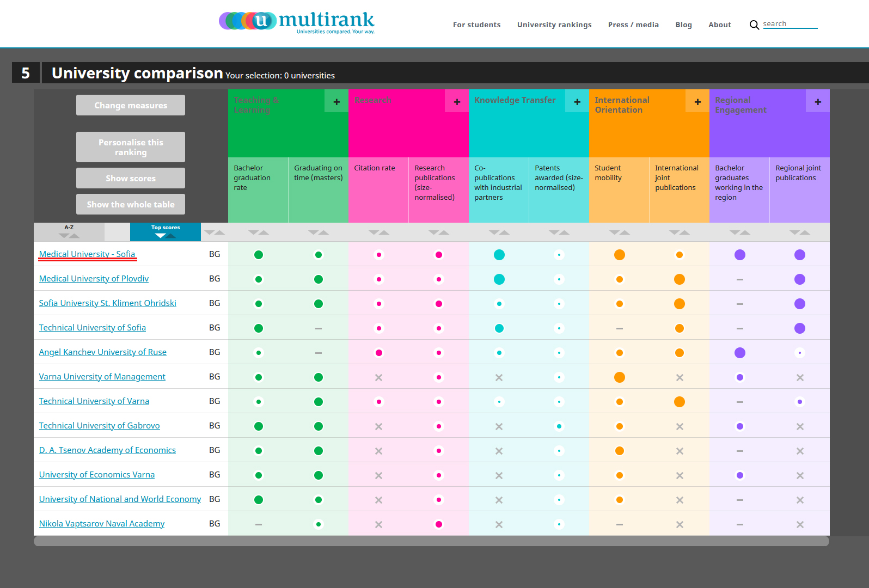The width and height of the screenshot is (869, 588).
Task: Open Technical University of Varna link
Action: coord(94,401)
